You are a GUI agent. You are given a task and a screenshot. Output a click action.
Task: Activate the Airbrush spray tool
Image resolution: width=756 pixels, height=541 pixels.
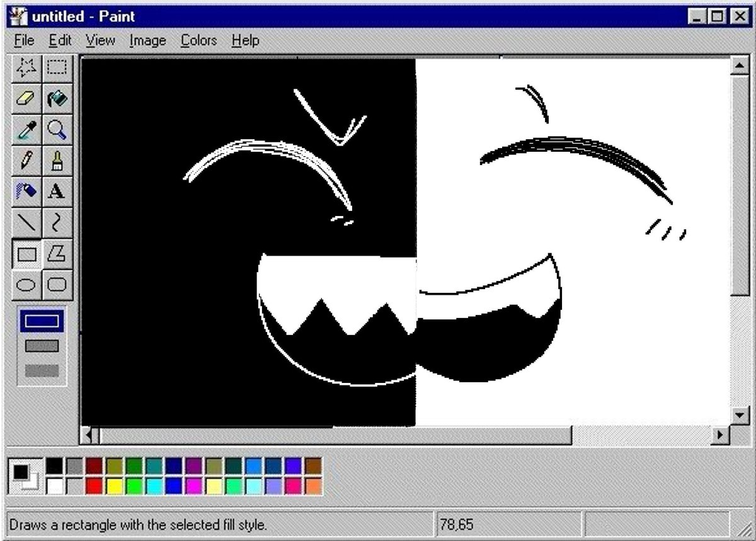26,191
